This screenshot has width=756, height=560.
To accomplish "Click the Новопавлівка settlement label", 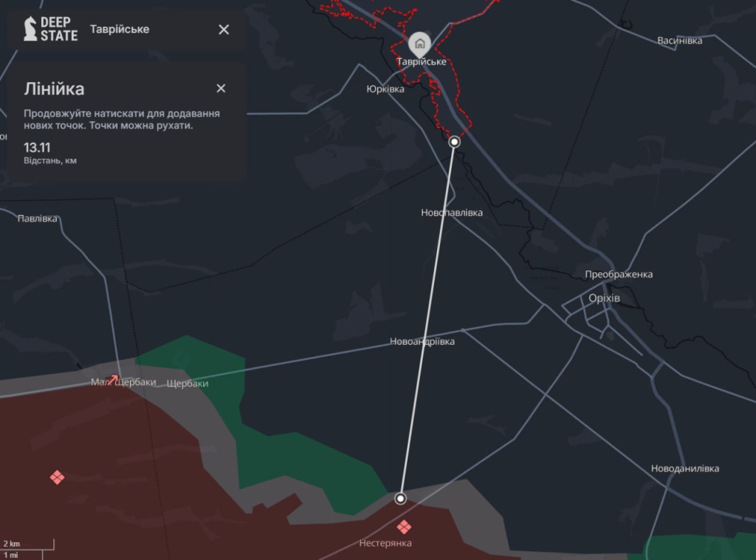I will pyautogui.click(x=452, y=213).
